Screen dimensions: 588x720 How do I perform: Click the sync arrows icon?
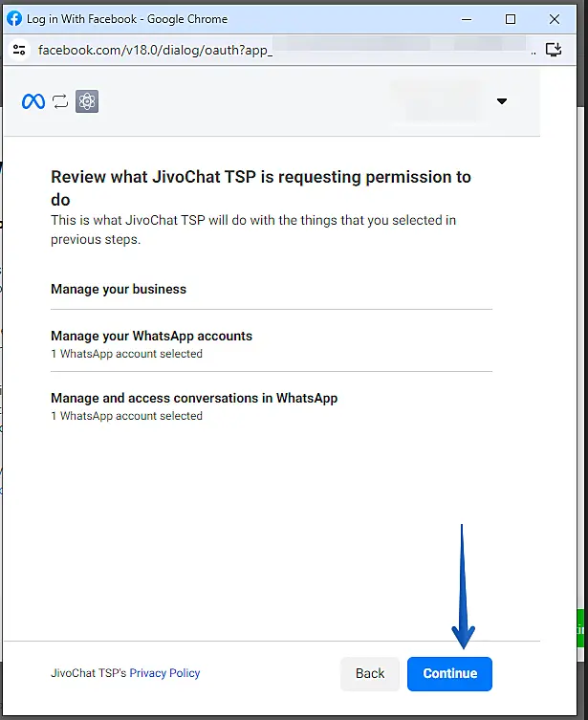tap(60, 101)
